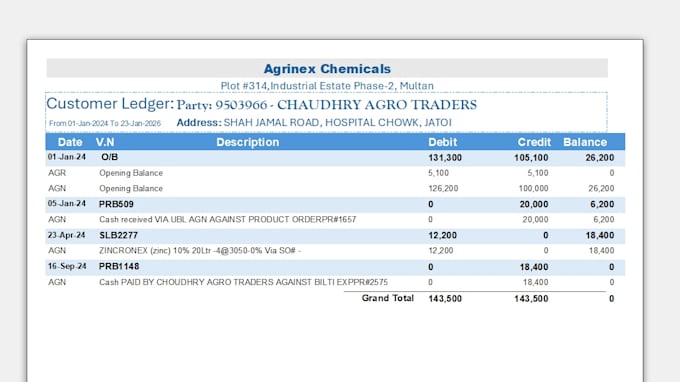
Task: Click the address SHAH JAMAL ROAD, HOSPITAL CHOWK, JATOI
Action: pyautogui.click(x=337, y=123)
